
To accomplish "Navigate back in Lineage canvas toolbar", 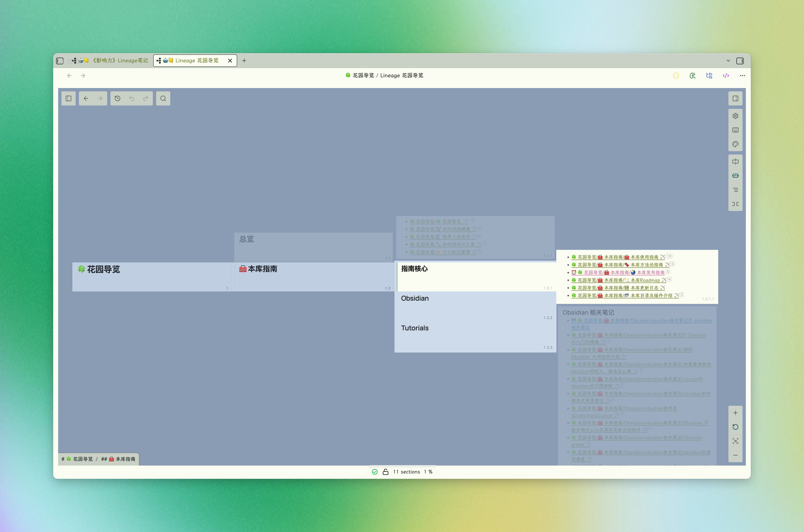I will click(x=86, y=98).
